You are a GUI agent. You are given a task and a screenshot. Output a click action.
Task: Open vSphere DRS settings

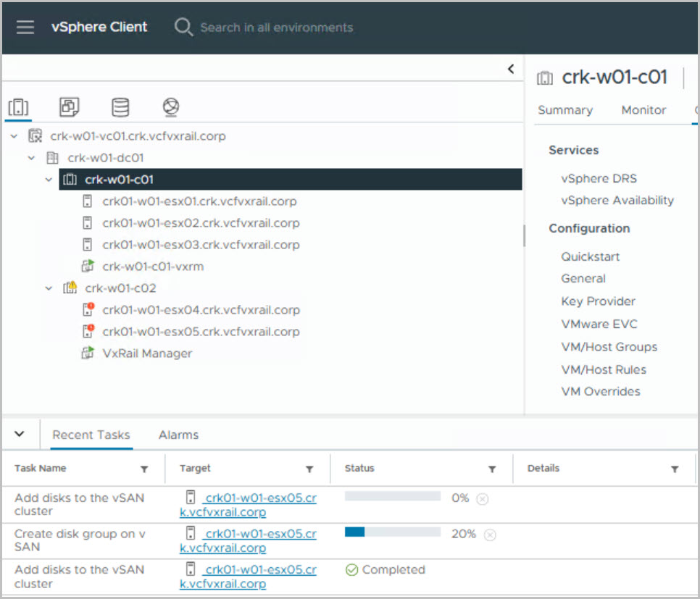(x=599, y=178)
